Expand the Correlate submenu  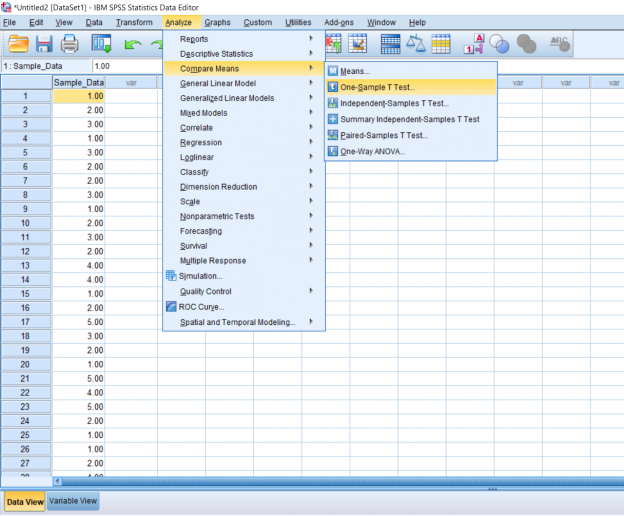(x=244, y=128)
